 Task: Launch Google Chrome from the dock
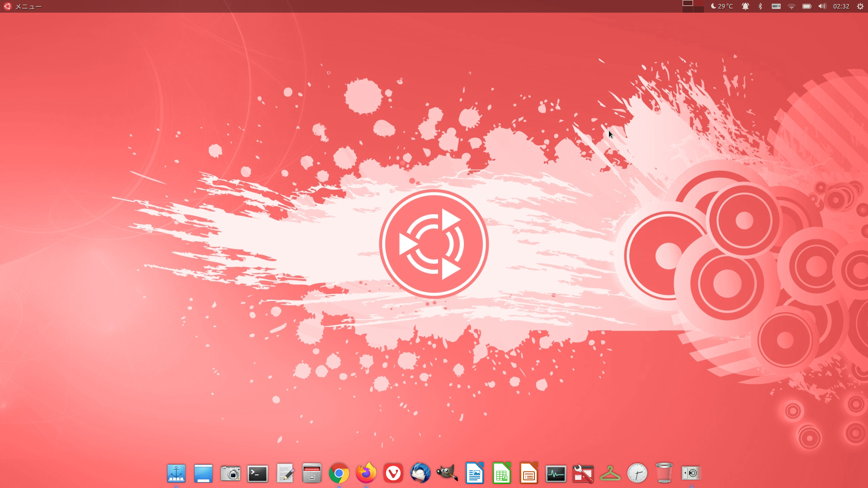pyautogui.click(x=339, y=474)
